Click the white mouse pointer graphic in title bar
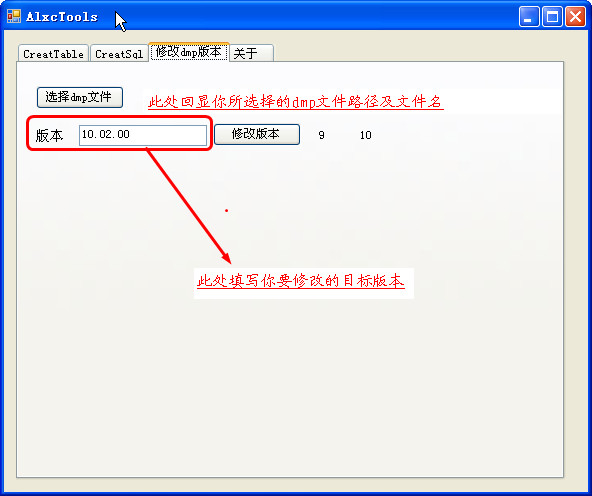The width and height of the screenshot is (592, 496). pyautogui.click(x=120, y=22)
